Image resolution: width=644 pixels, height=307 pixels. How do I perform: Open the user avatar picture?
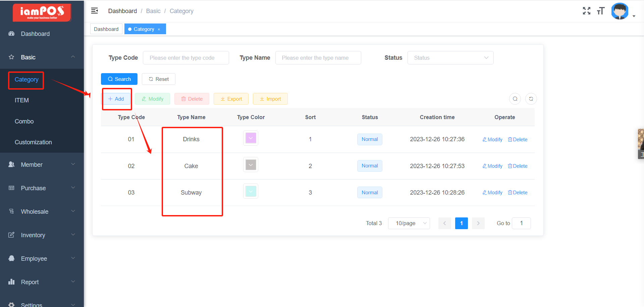(x=620, y=11)
